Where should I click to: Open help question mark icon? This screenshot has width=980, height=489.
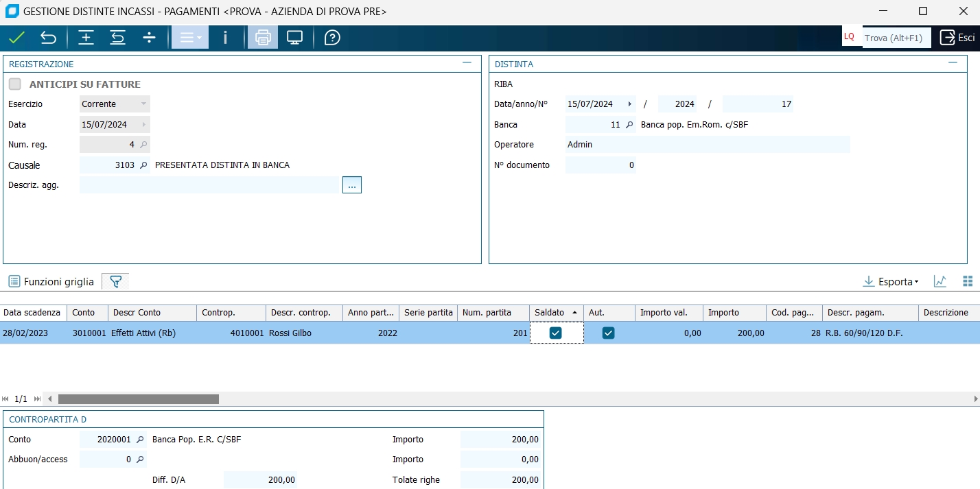[x=332, y=38]
